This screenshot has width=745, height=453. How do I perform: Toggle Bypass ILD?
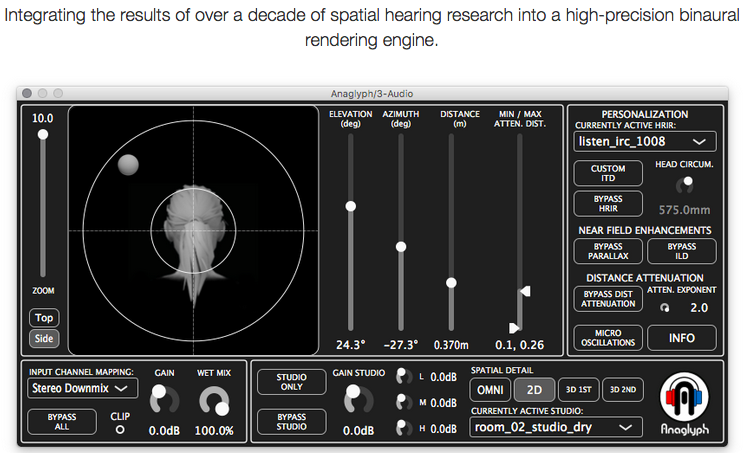[x=682, y=251]
